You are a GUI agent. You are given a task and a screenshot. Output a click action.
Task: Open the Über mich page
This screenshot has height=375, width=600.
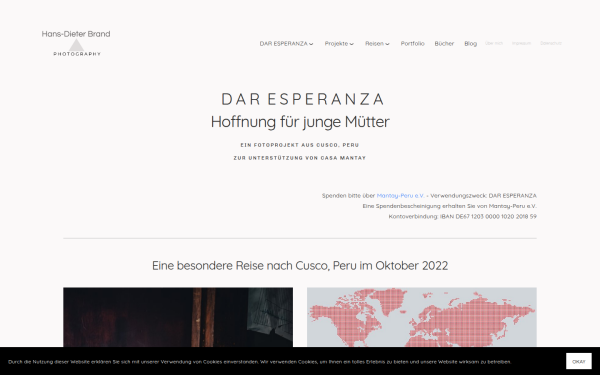pyautogui.click(x=494, y=43)
